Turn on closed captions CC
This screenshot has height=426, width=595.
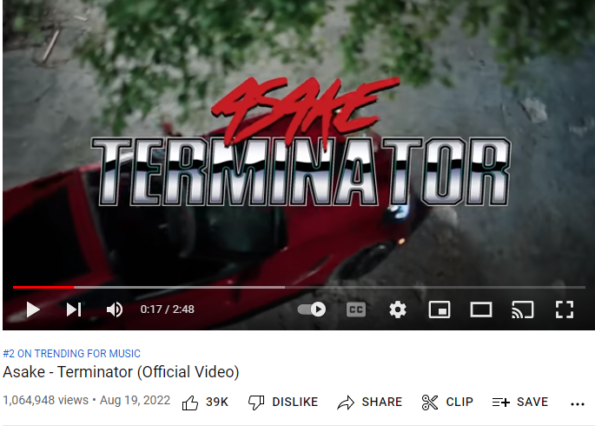point(356,310)
